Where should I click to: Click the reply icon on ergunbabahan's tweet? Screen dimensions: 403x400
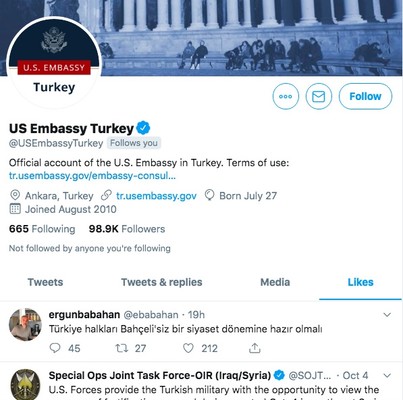coord(55,348)
